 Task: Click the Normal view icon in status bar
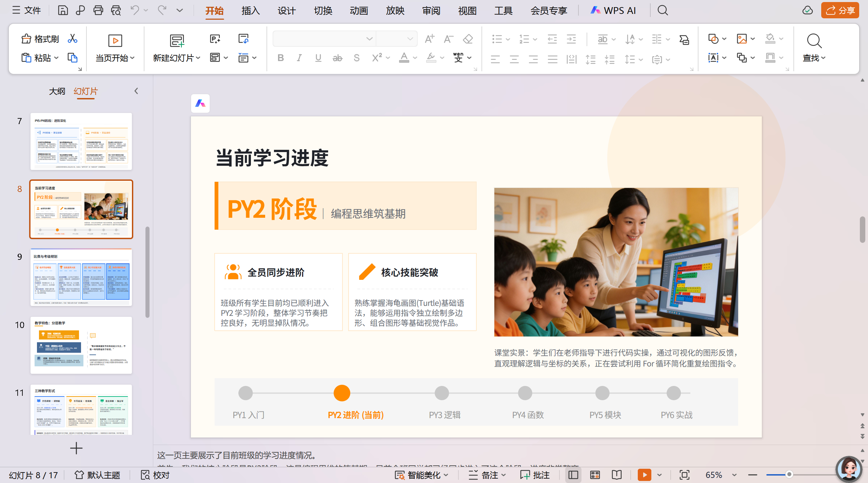click(573, 475)
